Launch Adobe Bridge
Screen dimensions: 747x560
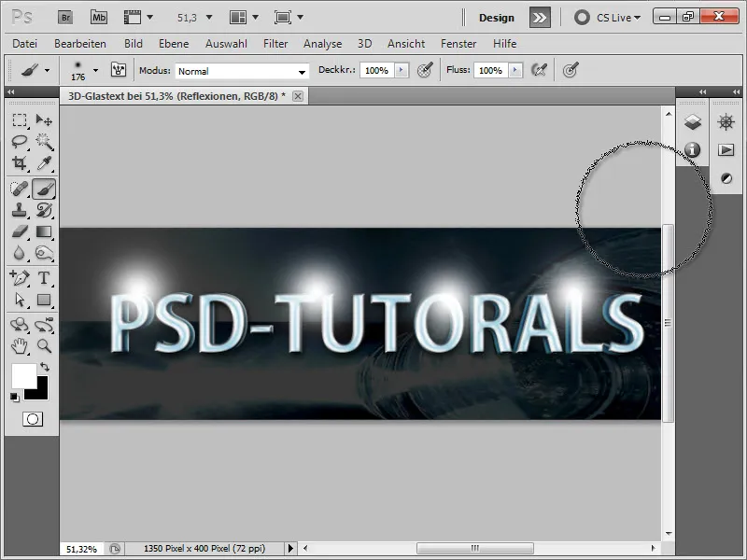pyautogui.click(x=65, y=18)
